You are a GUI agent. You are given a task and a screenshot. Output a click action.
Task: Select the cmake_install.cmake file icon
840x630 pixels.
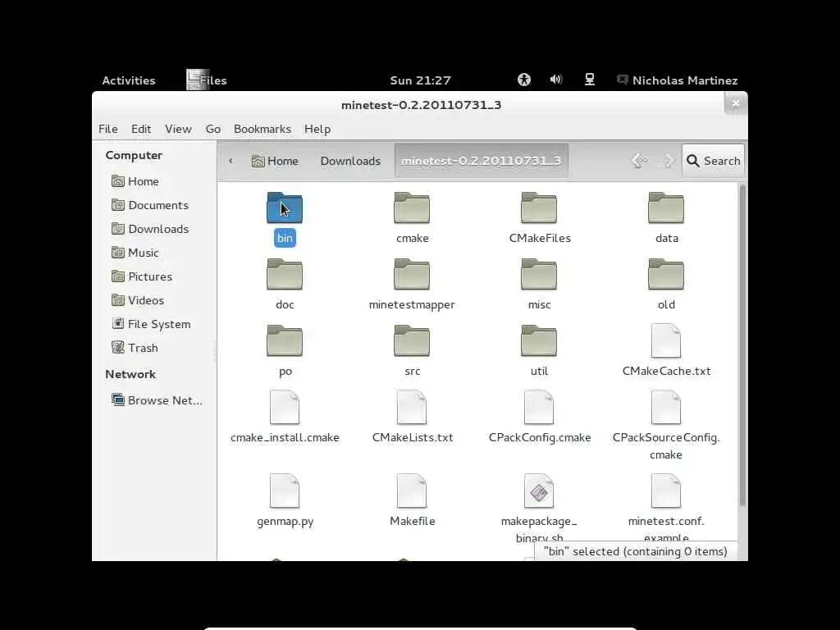[x=285, y=407]
